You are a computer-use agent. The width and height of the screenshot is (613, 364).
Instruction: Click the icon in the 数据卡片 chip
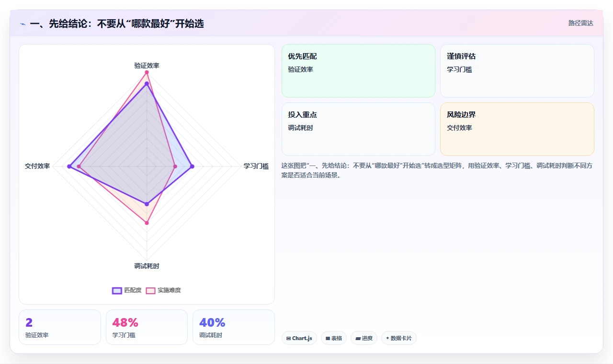pyautogui.click(x=387, y=338)
